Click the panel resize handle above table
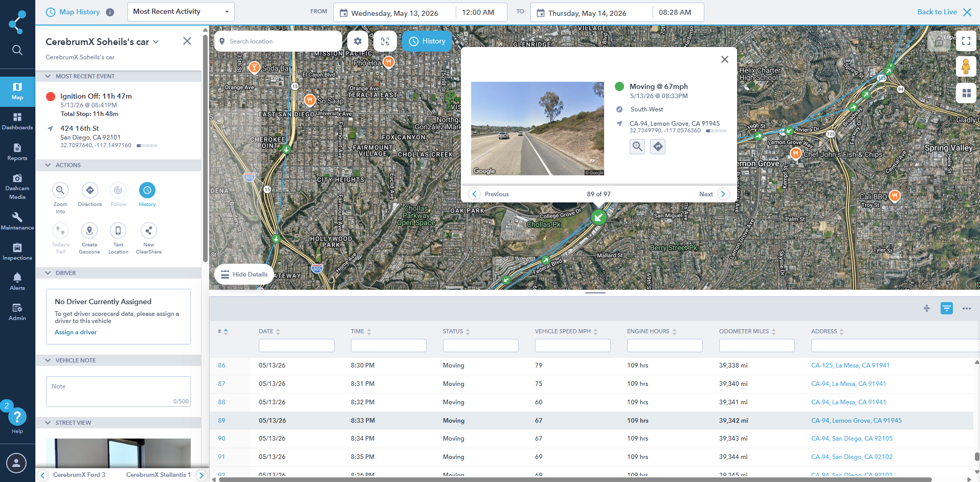 click(x=595, y=293)
